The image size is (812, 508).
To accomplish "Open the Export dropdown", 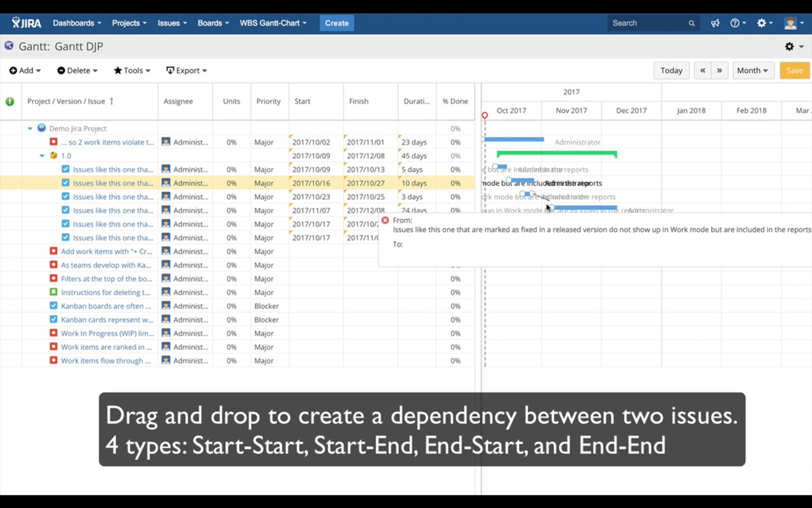I will coord(187,70).
